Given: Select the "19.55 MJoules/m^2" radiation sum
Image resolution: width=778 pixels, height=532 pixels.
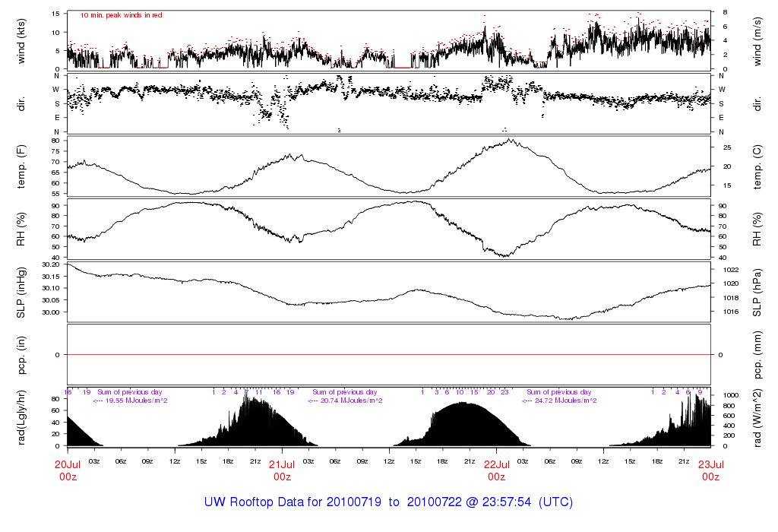Looking at the screenshot, I should coord(136,401).
